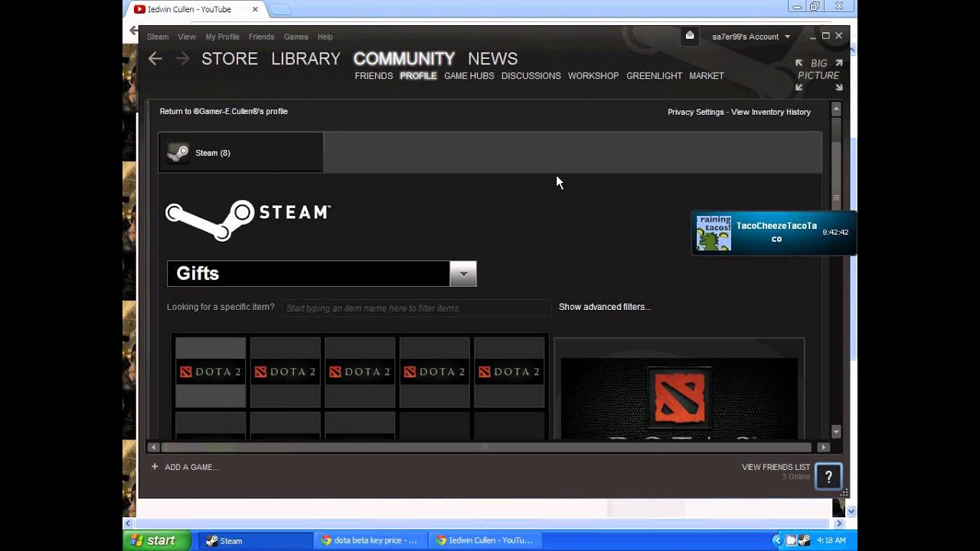
Task: Open FRIENDS under Community
Action: pyautogui.click(x=374, y=76)
